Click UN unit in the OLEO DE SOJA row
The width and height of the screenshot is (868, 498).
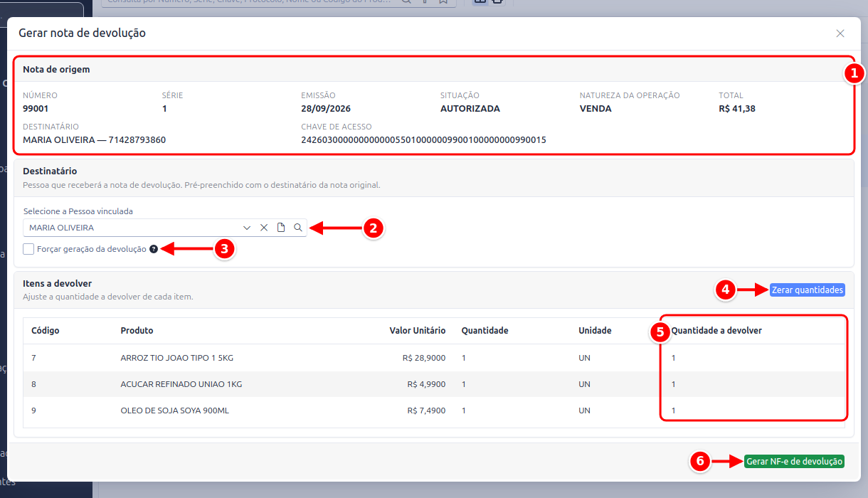(584, 410)
